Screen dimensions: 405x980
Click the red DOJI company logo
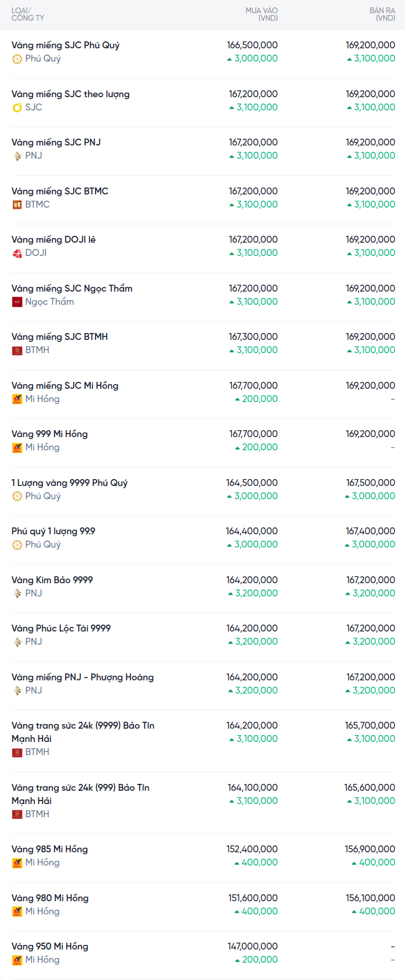(17, 253)
